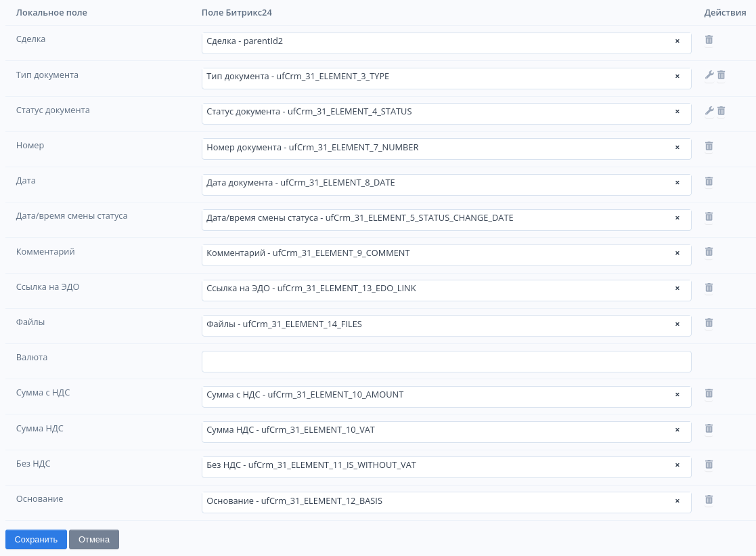Clear the Комментарий Bitrix24 field selection
756x556 pixels.
click(677, 253)
